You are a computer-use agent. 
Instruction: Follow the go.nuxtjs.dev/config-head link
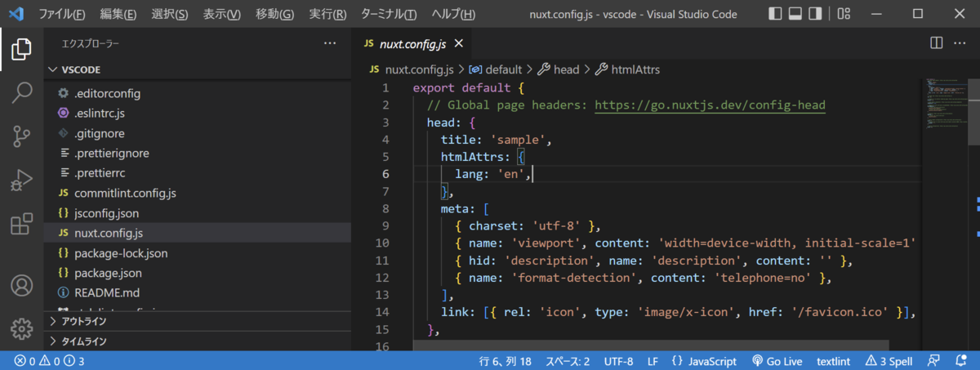tap(710, 105)
